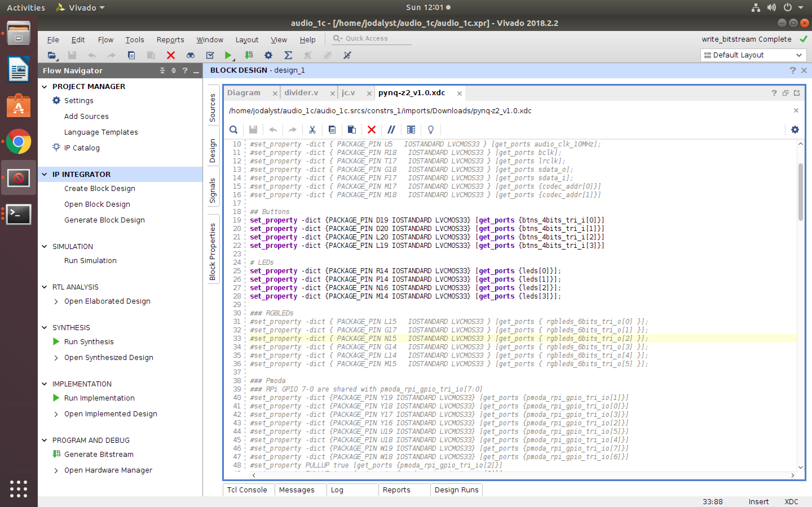Open editor settings gear icon
The width and height of the screenshot is (812, 507).
(795, 130)
